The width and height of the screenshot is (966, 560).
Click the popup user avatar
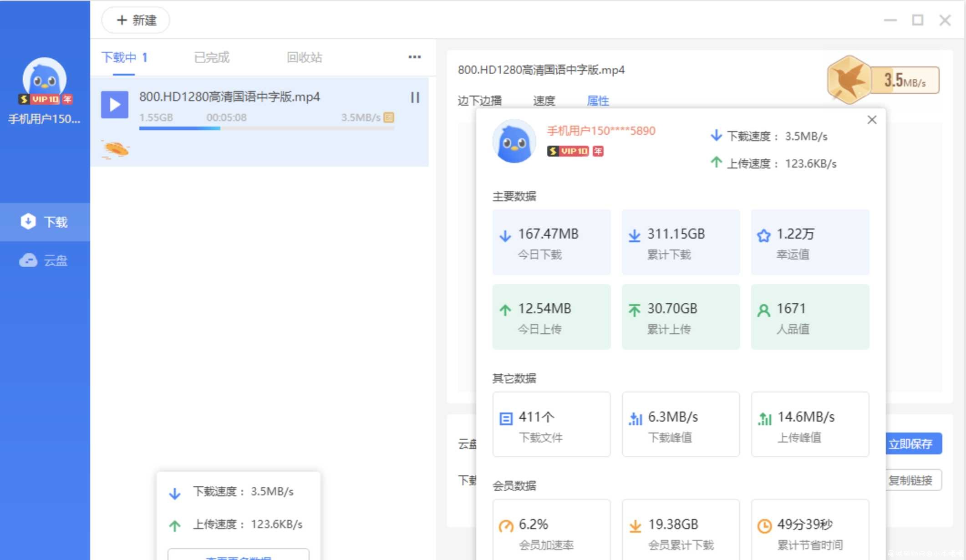coord(514,142)
